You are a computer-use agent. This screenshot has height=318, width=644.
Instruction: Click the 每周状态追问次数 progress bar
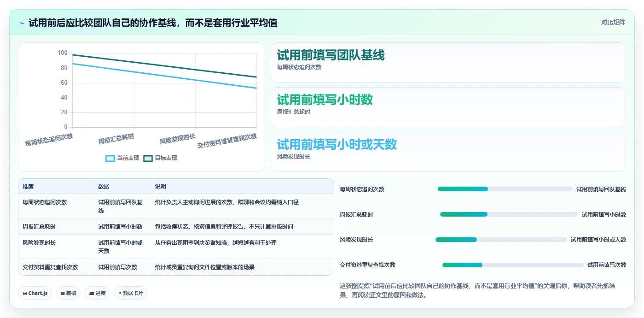click(505, 189)
